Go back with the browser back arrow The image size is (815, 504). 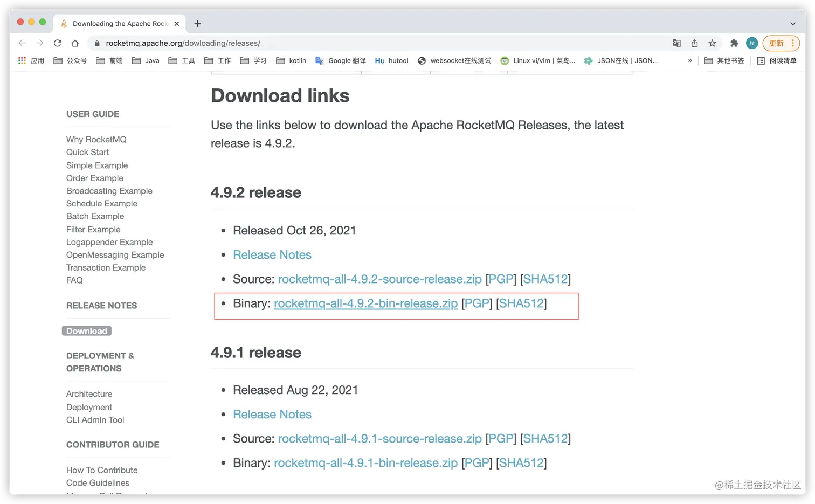(x=22, y=43)
